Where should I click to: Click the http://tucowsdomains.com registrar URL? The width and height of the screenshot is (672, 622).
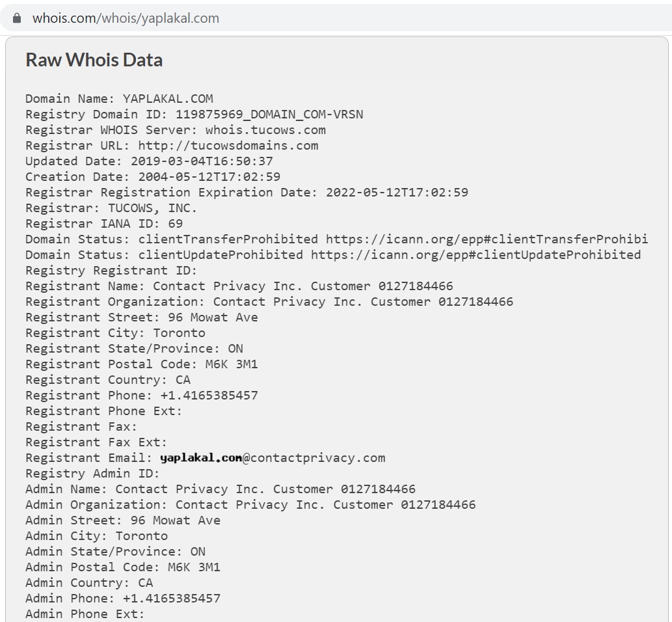(228, 145)
